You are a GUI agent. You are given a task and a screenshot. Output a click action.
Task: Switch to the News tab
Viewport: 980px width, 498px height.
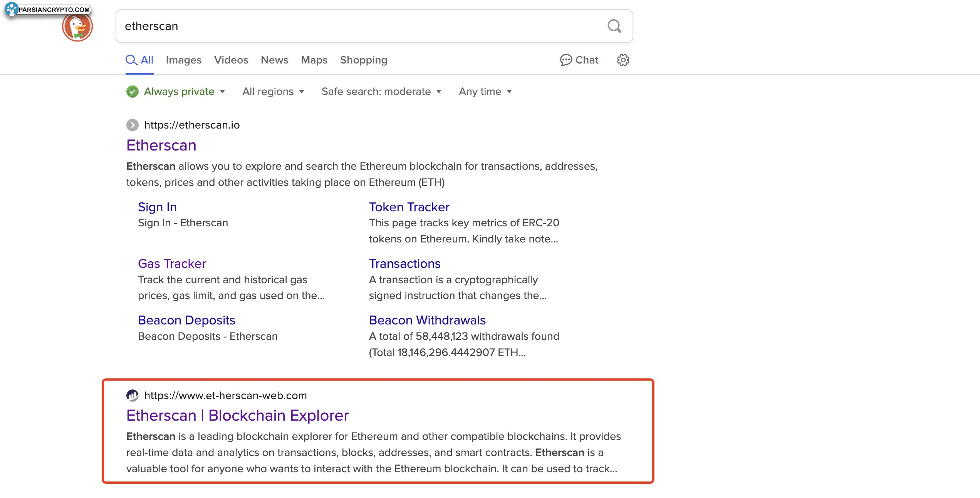(x=275, y=60)
